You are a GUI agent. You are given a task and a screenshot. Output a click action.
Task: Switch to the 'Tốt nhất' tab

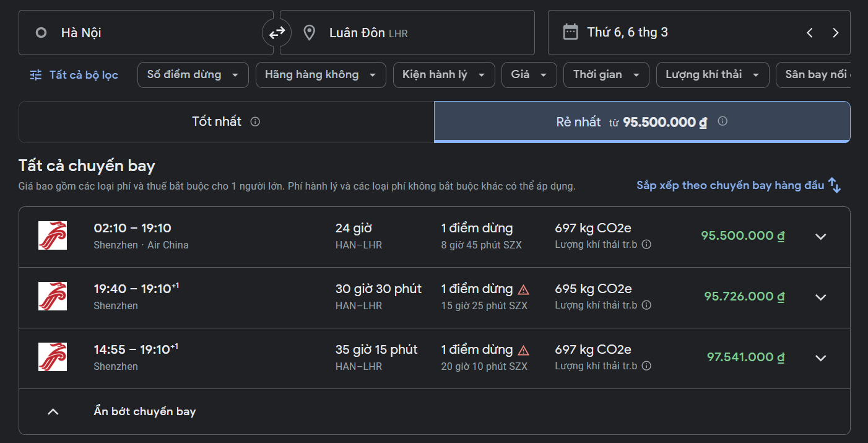(226, 122)
